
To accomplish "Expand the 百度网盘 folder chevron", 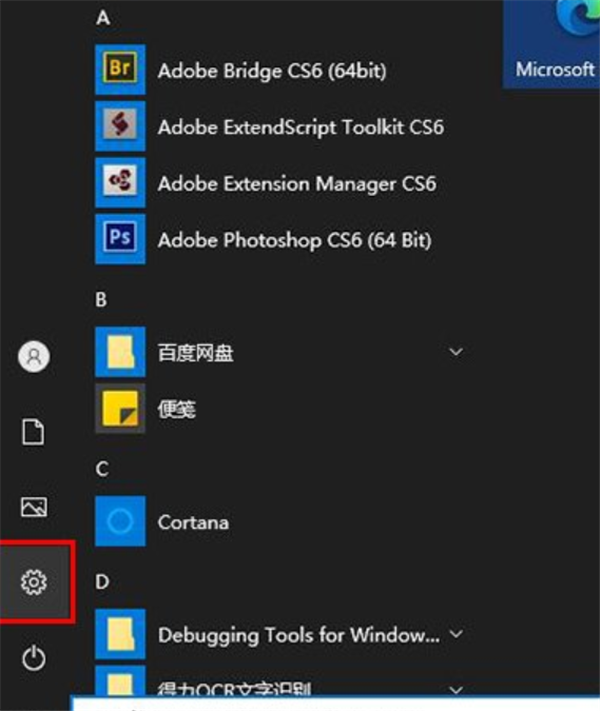I will tap(456, 352).
